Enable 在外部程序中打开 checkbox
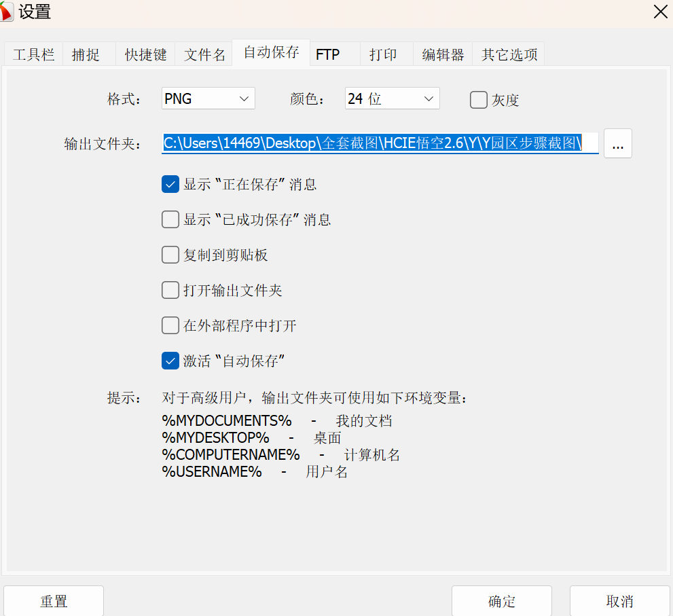673x616 pixels. [170, 325]
